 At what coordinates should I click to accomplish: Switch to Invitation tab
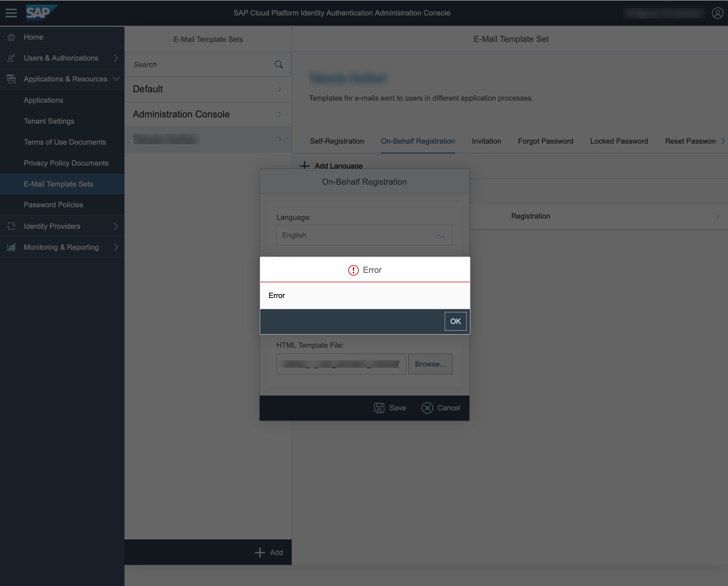(x=487, y=141)
